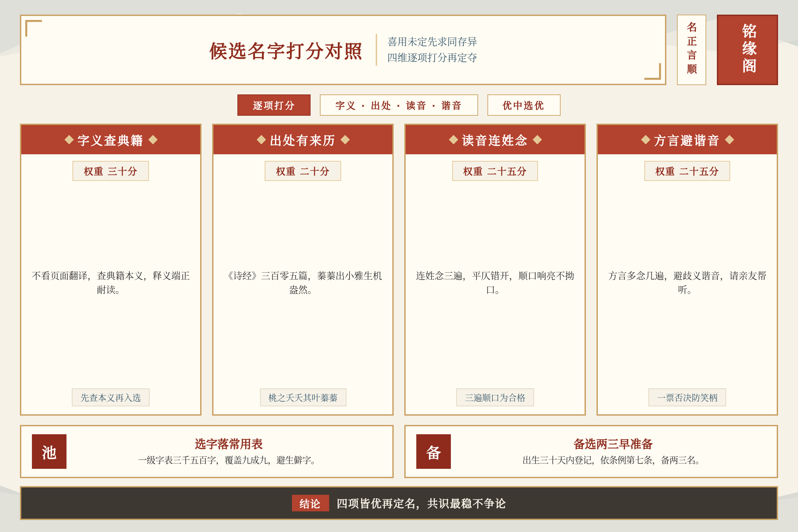798x532 pixels.
Task: Click the 先查本义再入选 tag
Action: click(111, 397)
